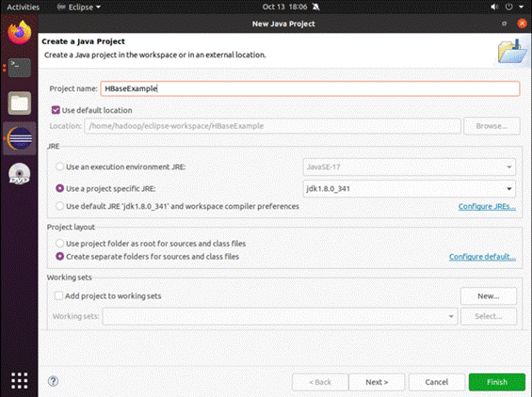Select Use an execution environment JRE
This screenshot has width=532, height=397.
pyautogui.click(x=59, y=167)
